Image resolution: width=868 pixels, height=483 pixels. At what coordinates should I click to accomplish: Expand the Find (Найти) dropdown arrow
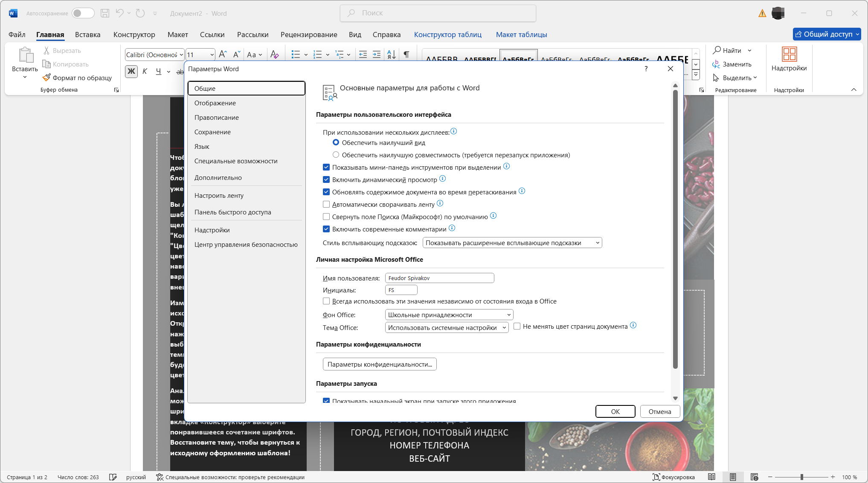click(749, 50)
